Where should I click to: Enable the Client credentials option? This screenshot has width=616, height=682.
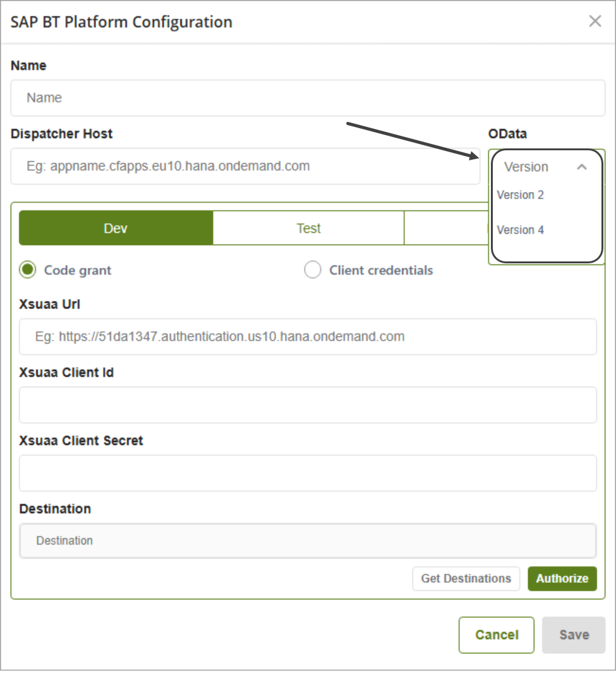(313, 270)
